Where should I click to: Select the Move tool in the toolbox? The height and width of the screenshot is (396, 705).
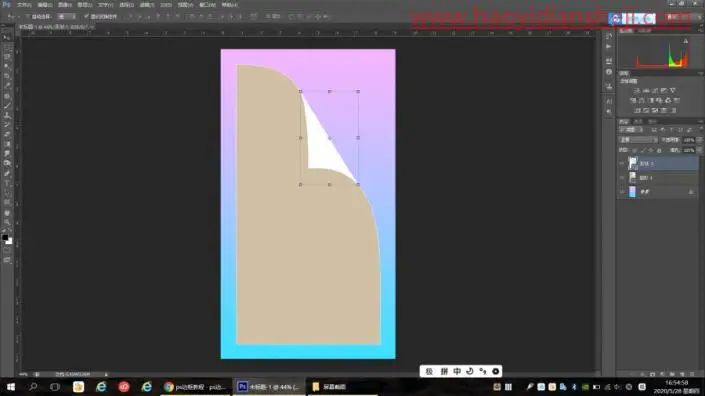click(7, 38)
